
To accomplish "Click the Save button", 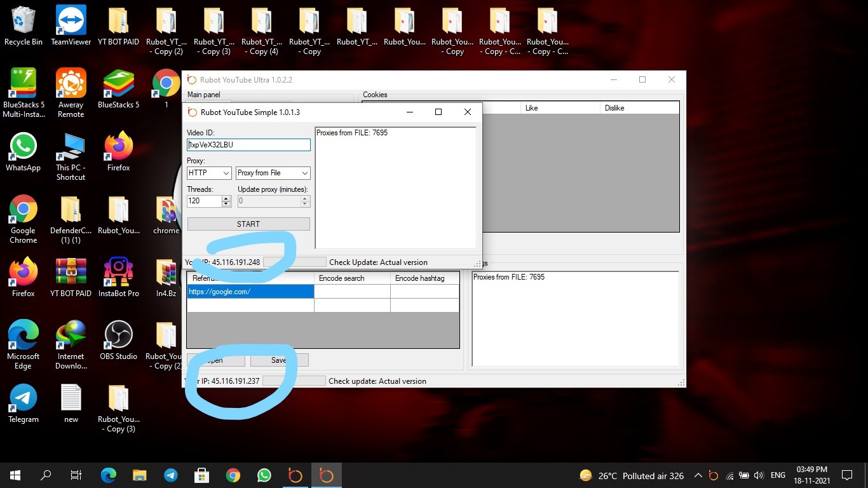I will point(279,360).
